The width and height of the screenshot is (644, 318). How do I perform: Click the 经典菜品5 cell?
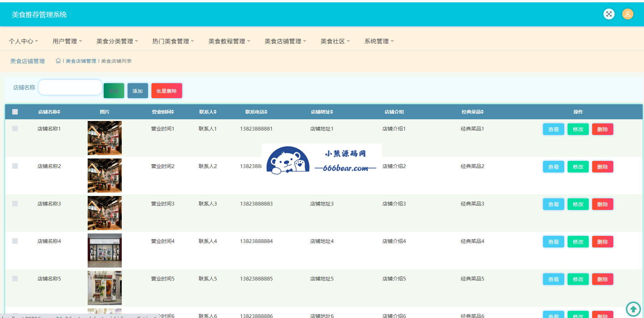click(472, 278)
